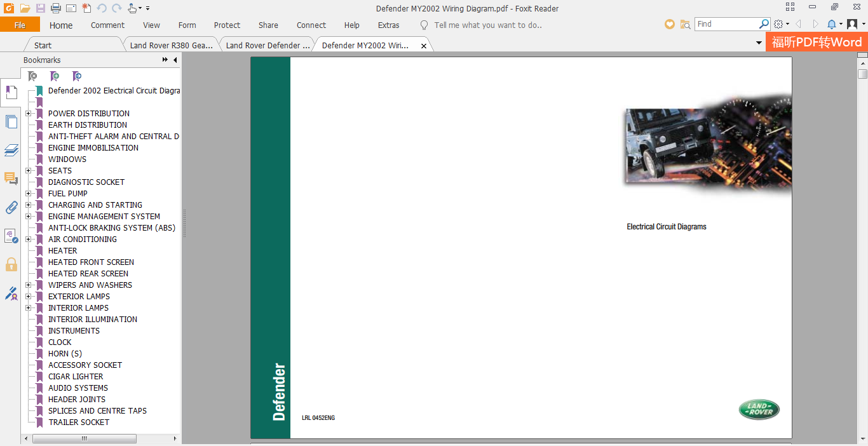
Task: Switch to the View ribbon tab
Action: (151, 25)
